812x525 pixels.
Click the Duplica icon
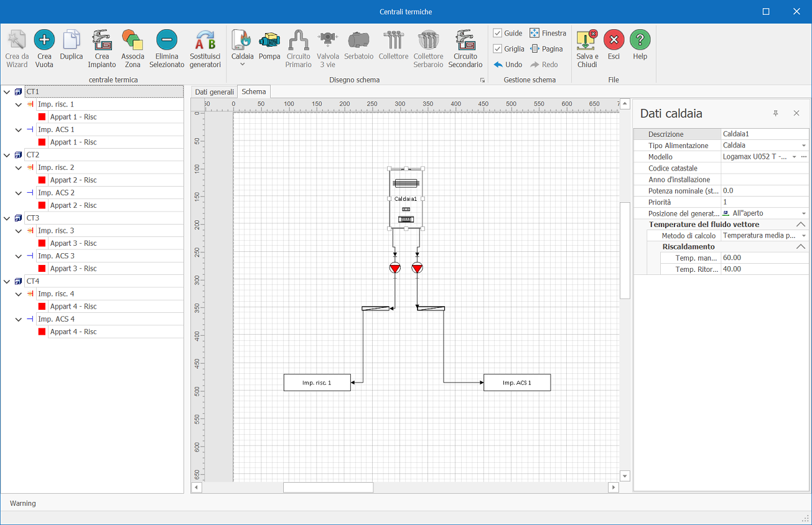coord(72,40)
